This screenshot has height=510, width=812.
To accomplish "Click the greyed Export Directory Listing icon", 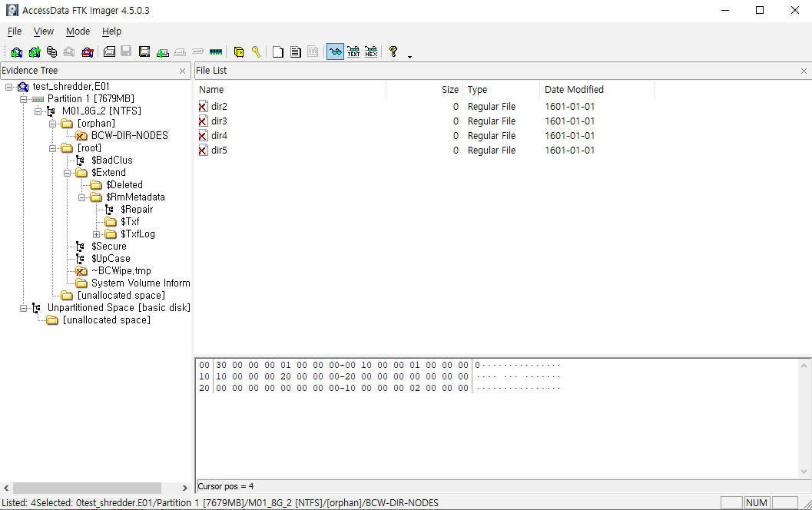I will [x=313, y=51].
